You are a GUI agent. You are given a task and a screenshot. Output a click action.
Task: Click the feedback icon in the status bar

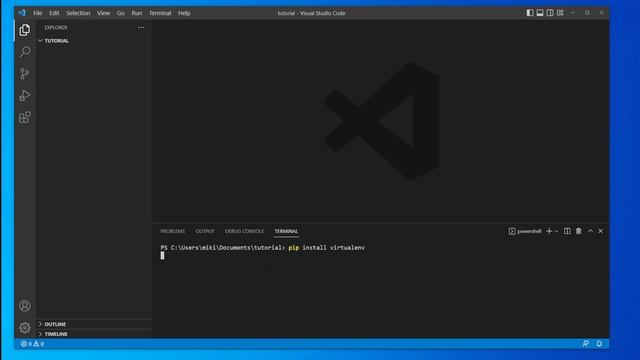click(x=586, y=344)
